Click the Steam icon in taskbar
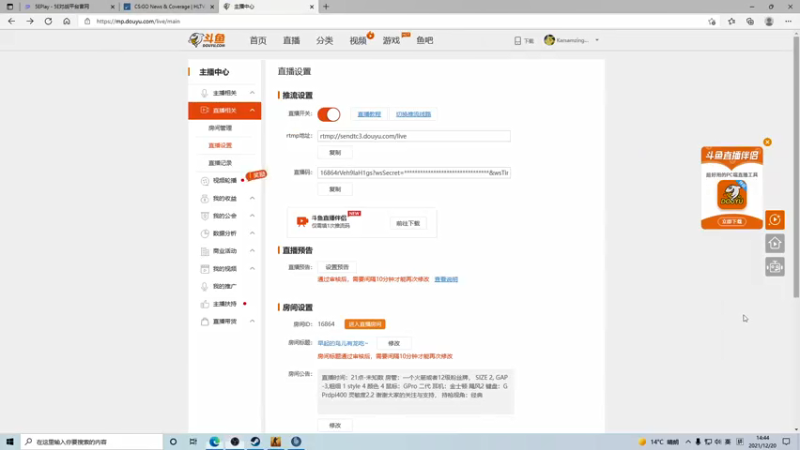 [x=255, y=441]
